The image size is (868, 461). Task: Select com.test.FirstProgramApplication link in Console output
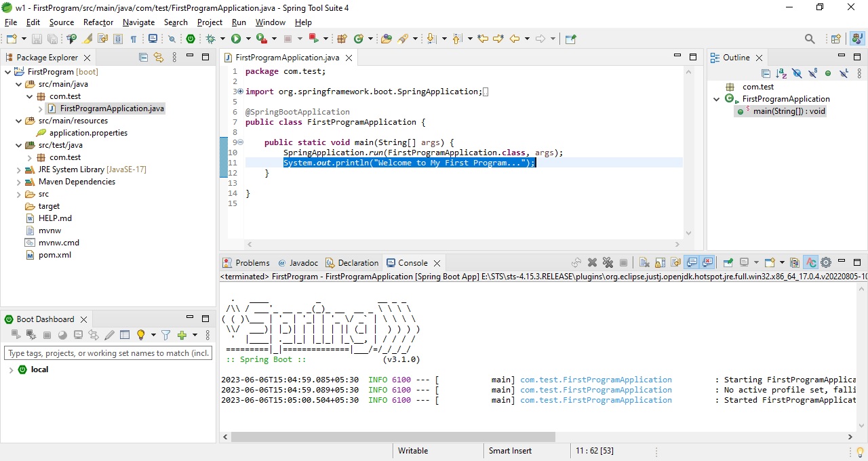click(595, 380)
